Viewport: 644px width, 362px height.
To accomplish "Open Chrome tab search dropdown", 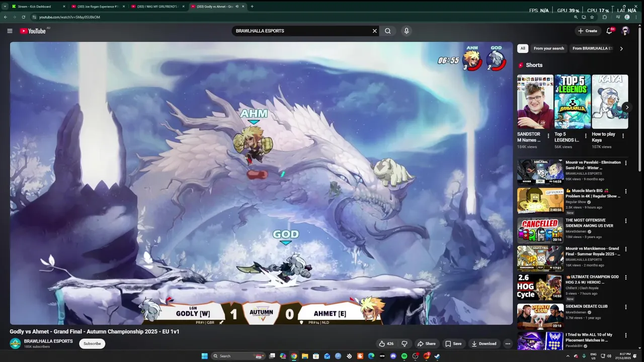I will click(x=5, y=7).
